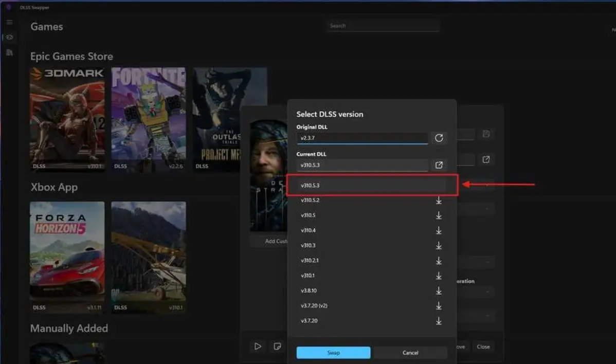Viewport: 616px width, 364px height.
Task: Download DLSS v3.8.10 via arrow icon
Action: coord(439,290)
